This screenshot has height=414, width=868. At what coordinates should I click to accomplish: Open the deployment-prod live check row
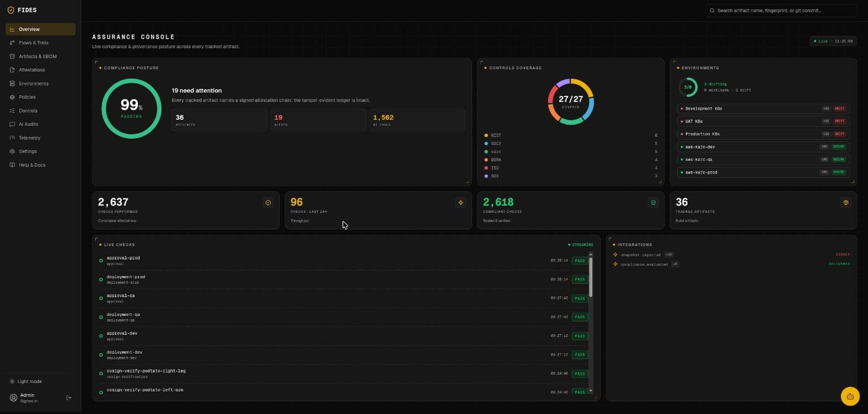coord(343,279)
